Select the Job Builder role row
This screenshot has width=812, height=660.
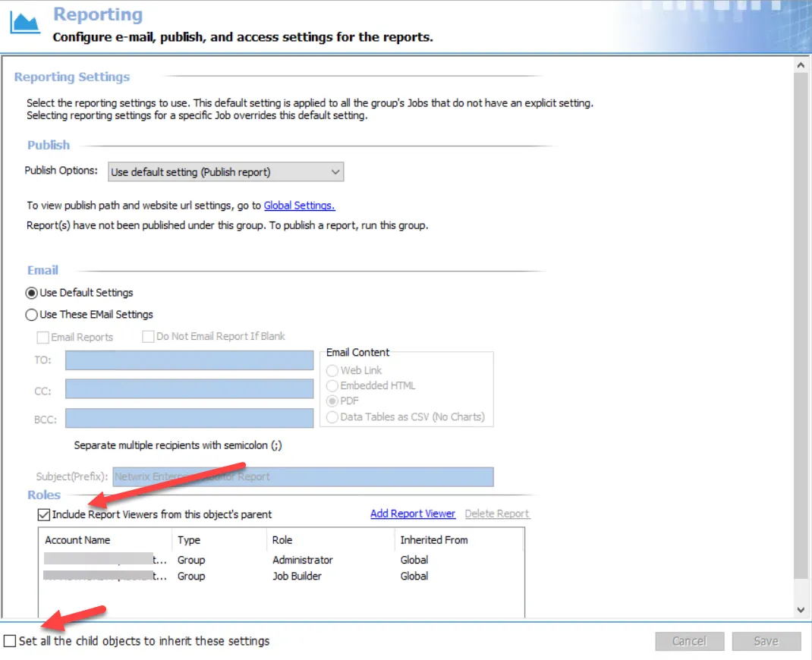(282, 576)
